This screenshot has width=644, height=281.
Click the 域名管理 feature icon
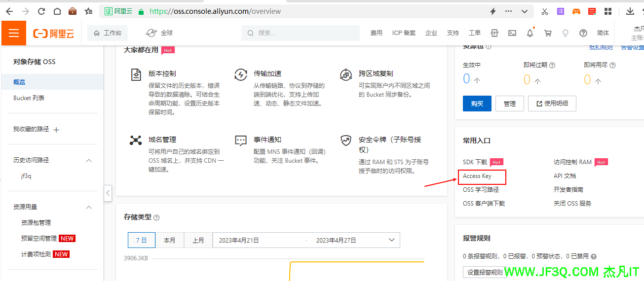coord(136,140)
